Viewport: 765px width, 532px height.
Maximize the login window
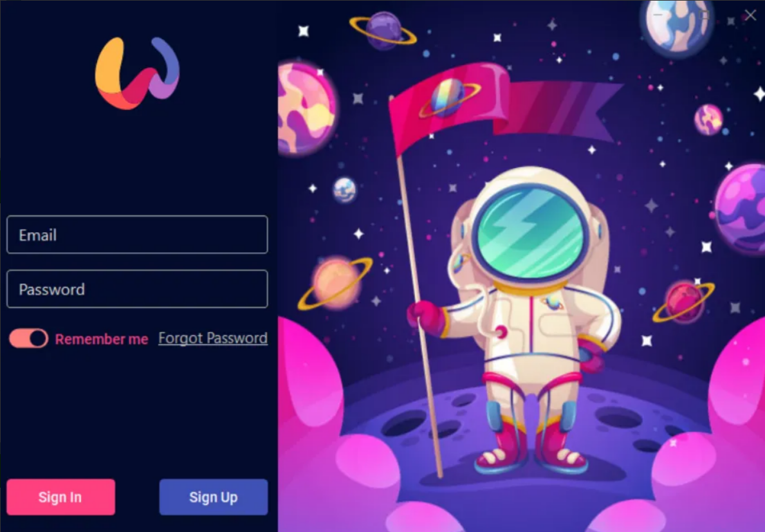705,15
